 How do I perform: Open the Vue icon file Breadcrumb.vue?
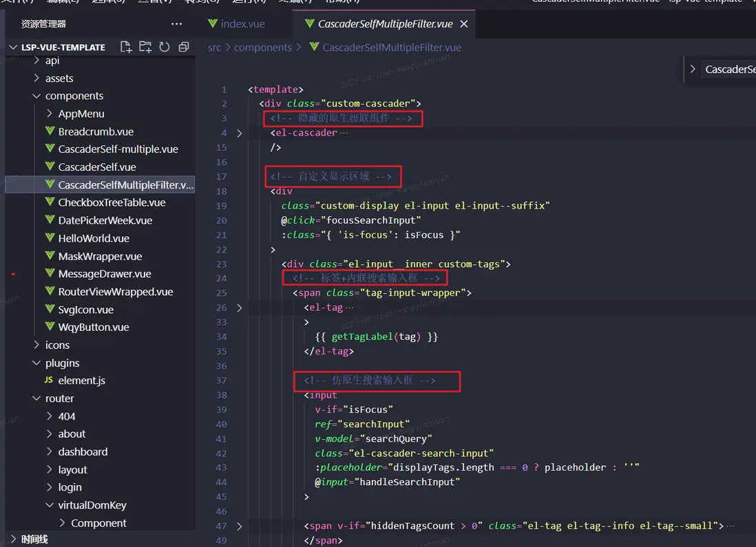[x=96, y=131]
